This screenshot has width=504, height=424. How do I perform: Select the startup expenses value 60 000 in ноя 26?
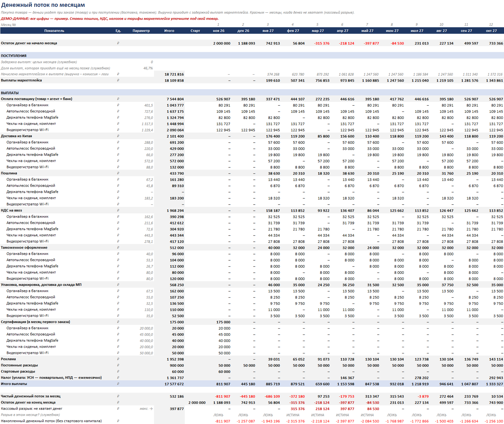point(224,372)
